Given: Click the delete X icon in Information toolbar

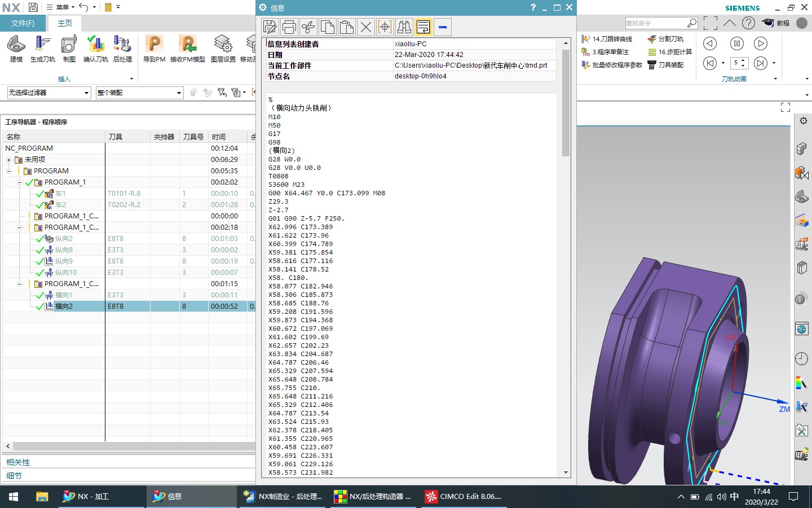Looking at the screenshot, I should tap(366, 27).
